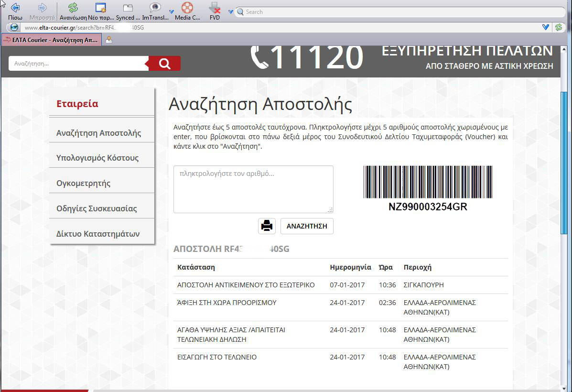The height and width of the screenshot is (392, 572).
Task: Open the Media Converter lifebuoy icon
Action: (187, 8)
